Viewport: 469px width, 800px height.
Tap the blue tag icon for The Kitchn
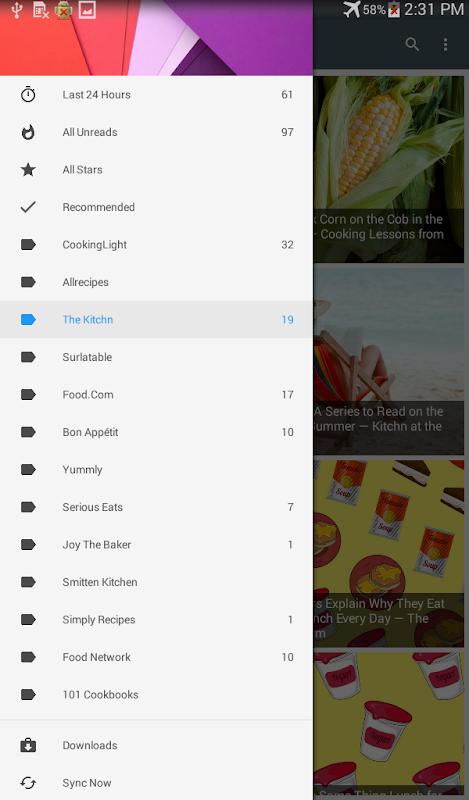pos(28,319)
